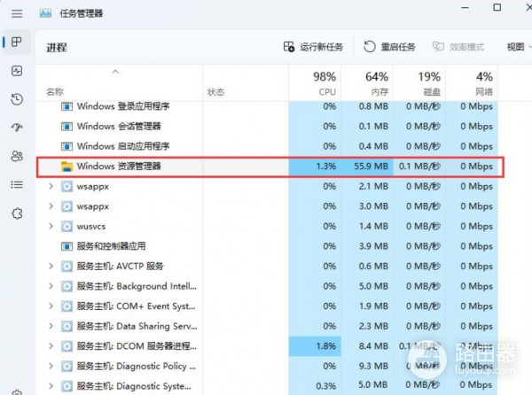Open the Services page in sidebar
Screen dimensions: 532x395
pyautogui.click(x=17, y=213)
